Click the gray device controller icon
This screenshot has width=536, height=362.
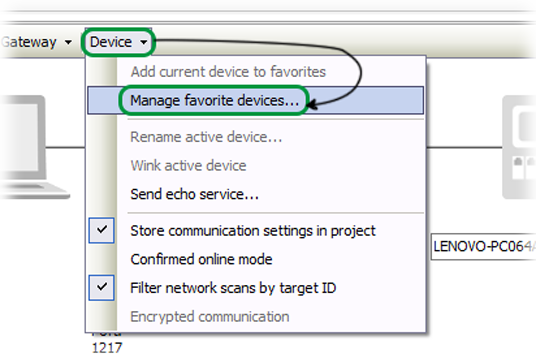pos(520,147)
